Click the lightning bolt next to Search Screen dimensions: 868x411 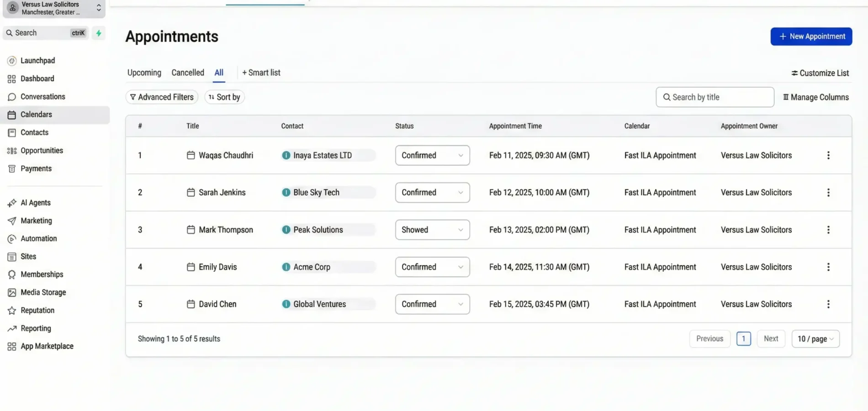click(x=99, y=33)
